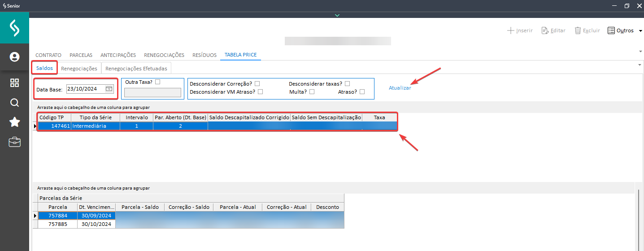644x251 pixels.
Task: Enable the Outra Taxa checkbox
Action: coord(157,82)
